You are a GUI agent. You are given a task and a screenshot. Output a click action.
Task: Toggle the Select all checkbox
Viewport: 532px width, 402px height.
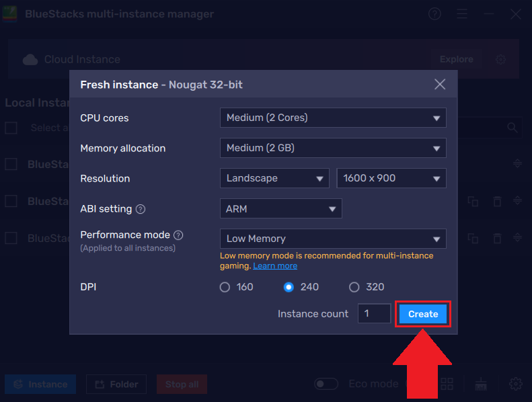click(x=11, y=128)
